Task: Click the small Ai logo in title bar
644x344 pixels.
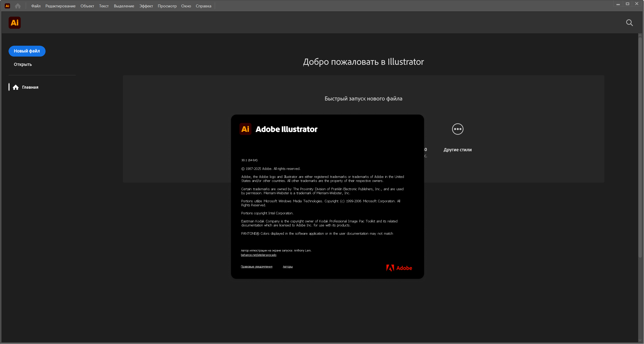Action: click(x=8, y=6)
